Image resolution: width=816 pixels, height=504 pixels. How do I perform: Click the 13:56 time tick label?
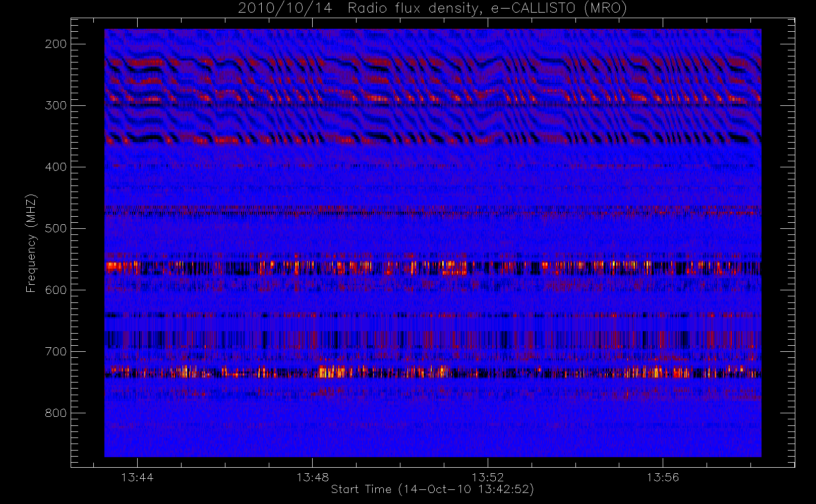pos(663,477)
